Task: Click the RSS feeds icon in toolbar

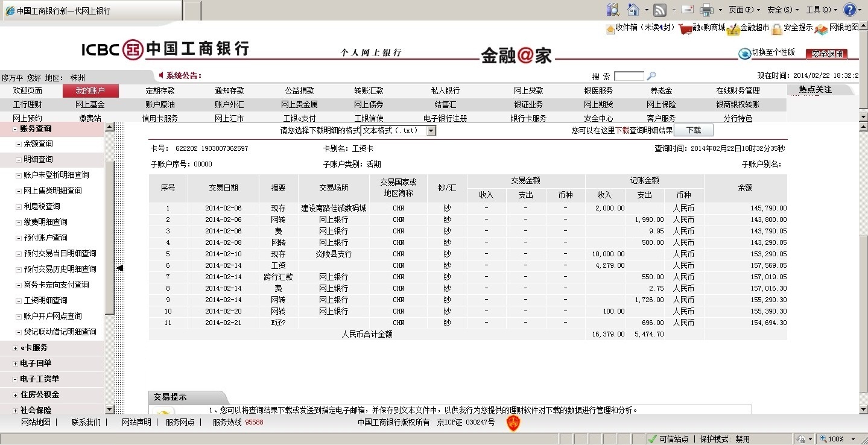Action: 660,10
